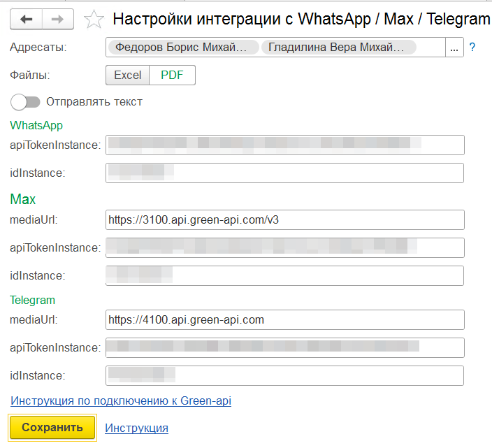The image size is (492, 448).
Task: Click the Max section heading
Action: click(23, 199)
